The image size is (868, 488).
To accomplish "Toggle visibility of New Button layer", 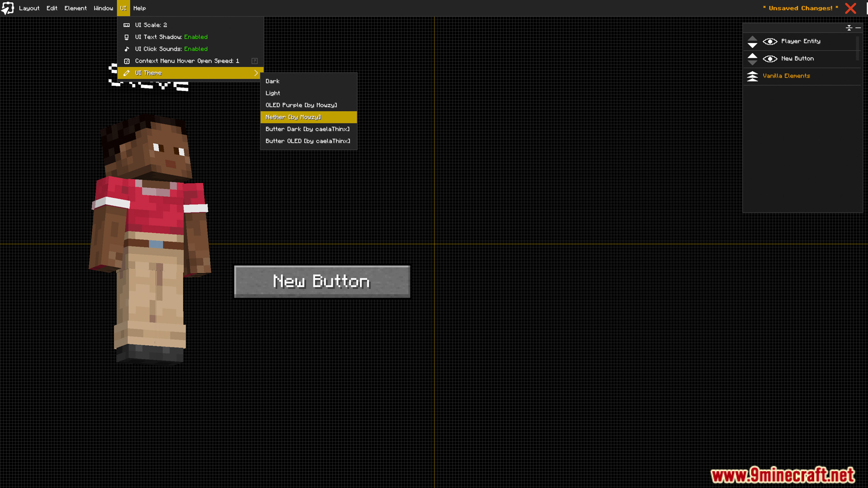I will pyautogui.click(x=770, y=59).
